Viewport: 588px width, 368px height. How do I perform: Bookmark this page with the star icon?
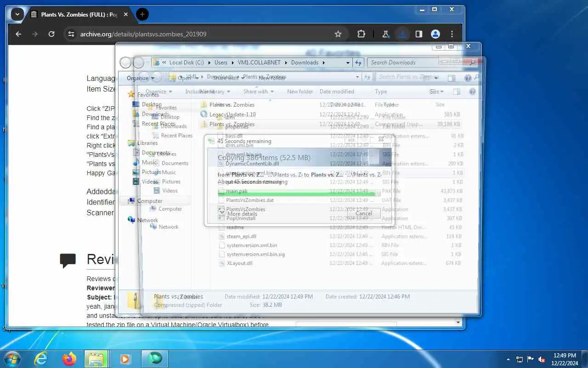click(x=338, y=34)
